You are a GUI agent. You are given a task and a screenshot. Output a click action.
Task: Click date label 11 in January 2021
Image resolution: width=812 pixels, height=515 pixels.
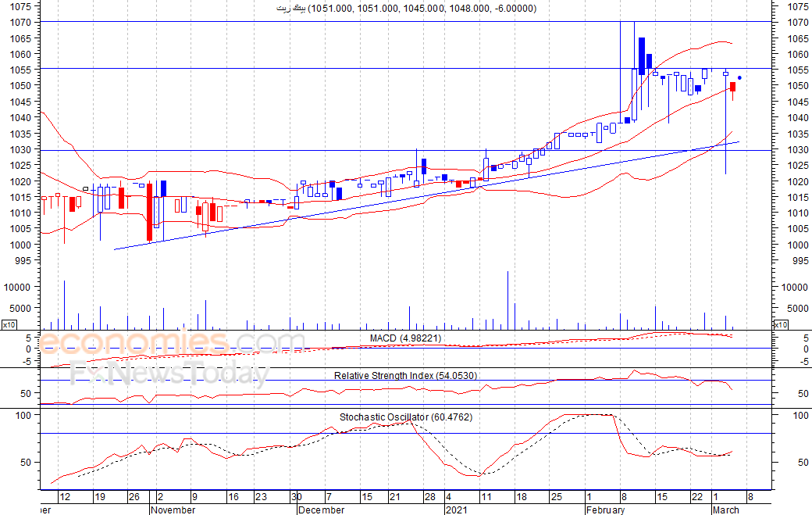click(x=486, y=497)
